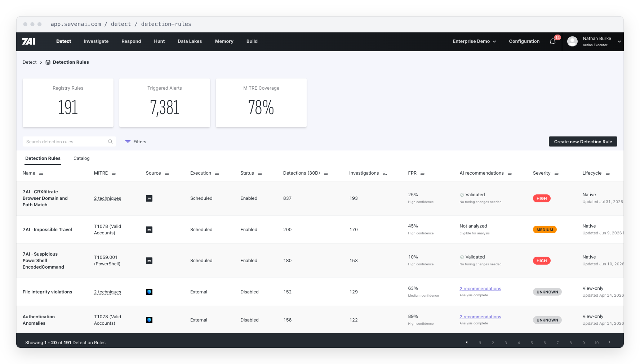Viewport: 640px width, 364px height.
Task: Click the 7AI logo
Action: click(28, 41)
